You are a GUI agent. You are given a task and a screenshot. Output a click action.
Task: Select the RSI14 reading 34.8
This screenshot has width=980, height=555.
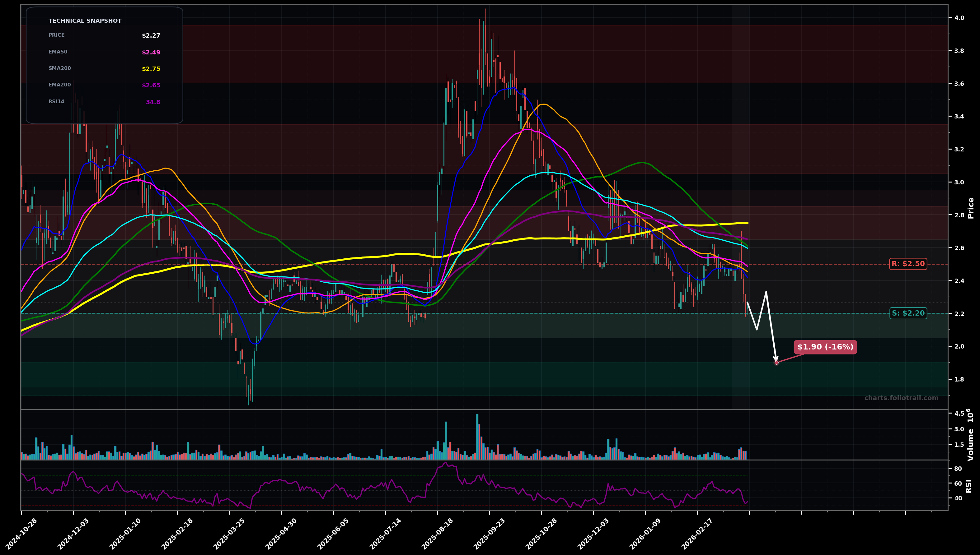153,101
